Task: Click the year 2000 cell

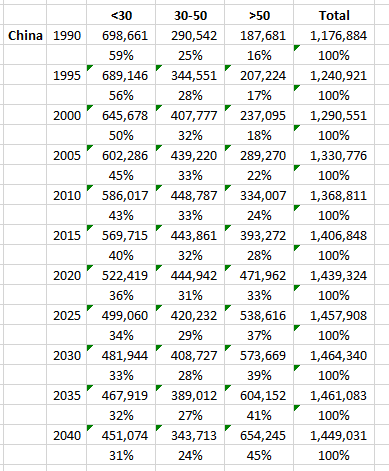Action: [x=67, y=115]
